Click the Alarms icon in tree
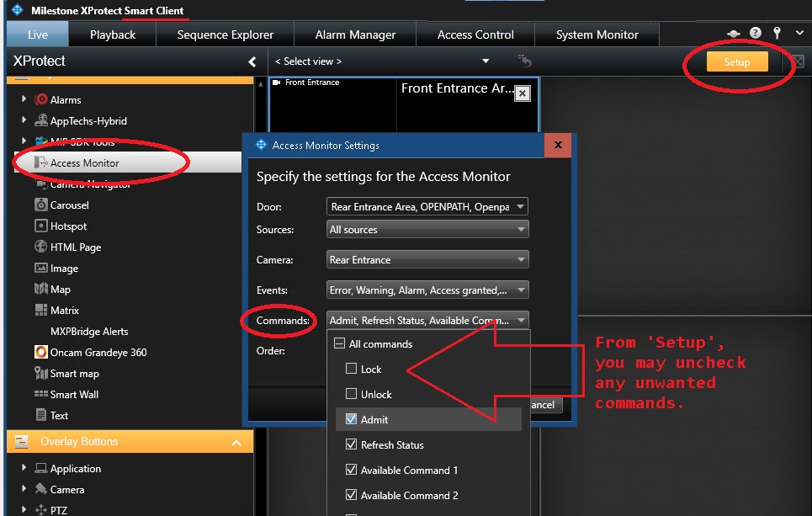This screenshot has width=812, height=516. click(40, 99)
